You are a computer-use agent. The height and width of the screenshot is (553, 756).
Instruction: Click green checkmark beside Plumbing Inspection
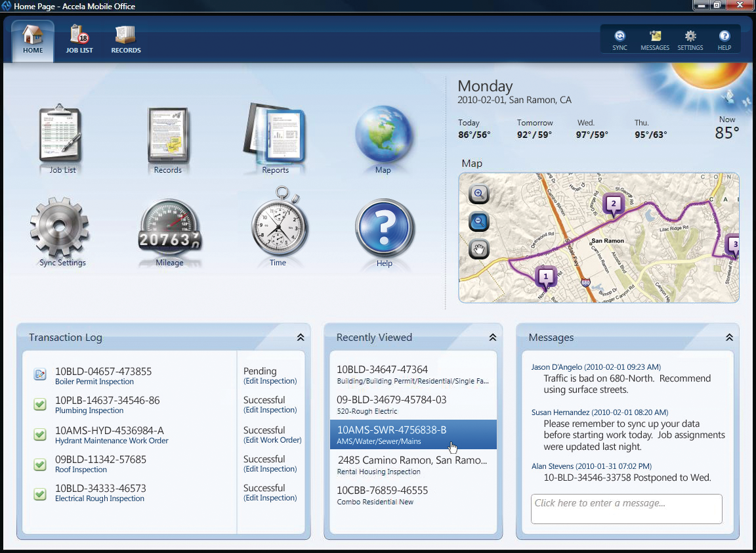(x=40, y=405)
